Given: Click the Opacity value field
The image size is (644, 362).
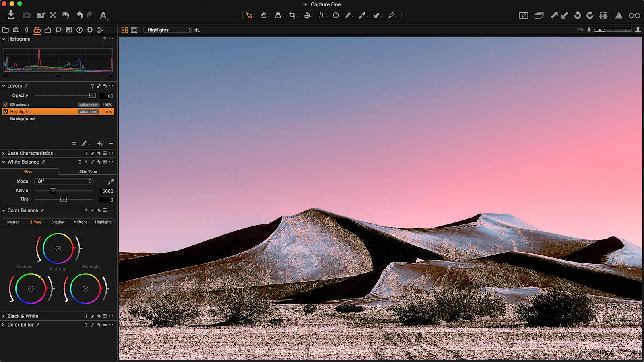Looking at the screenshot, I should click(x=107, y=96).
